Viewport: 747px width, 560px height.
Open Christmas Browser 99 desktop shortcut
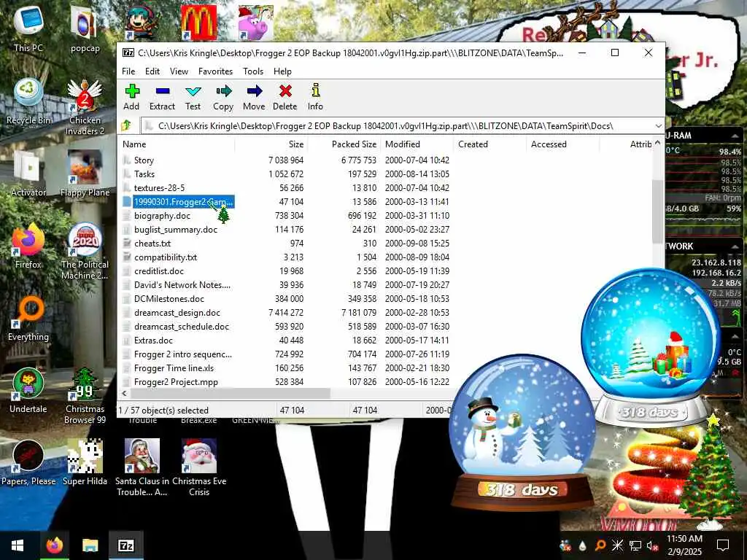(85, 396)
